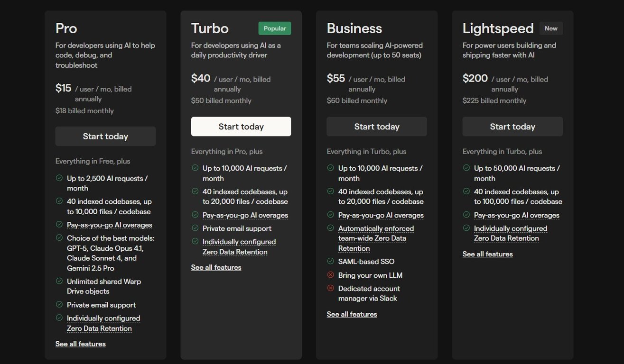Screen dimensions: 624x364
Task: Click check icon beside Turbo's Zero Data Retention
Action: [195, 241]
